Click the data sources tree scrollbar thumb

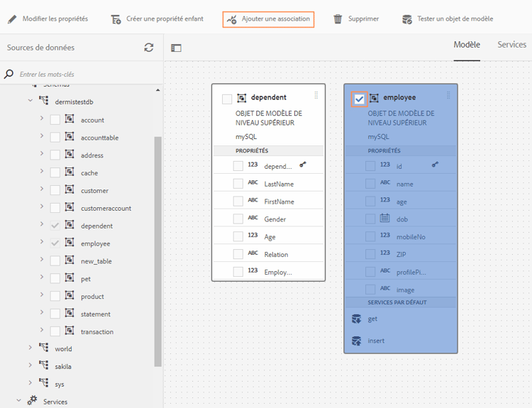click(x=157, y=251)
